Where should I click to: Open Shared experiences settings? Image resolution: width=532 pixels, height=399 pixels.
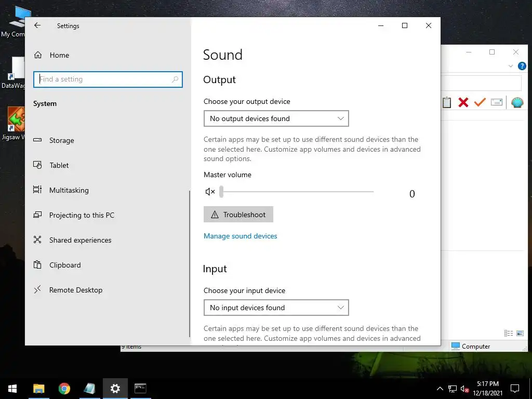coord(72,240)
